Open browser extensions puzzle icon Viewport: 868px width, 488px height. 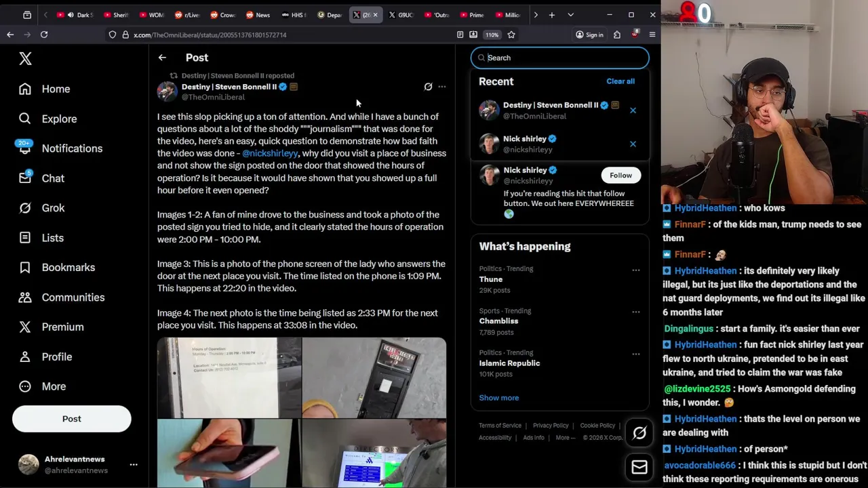[x=617, y=35]
